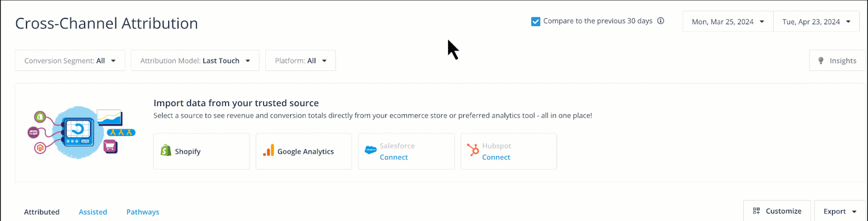Expand the Attribution Model dropdown
868x221 pixels.
pos(195,61)
